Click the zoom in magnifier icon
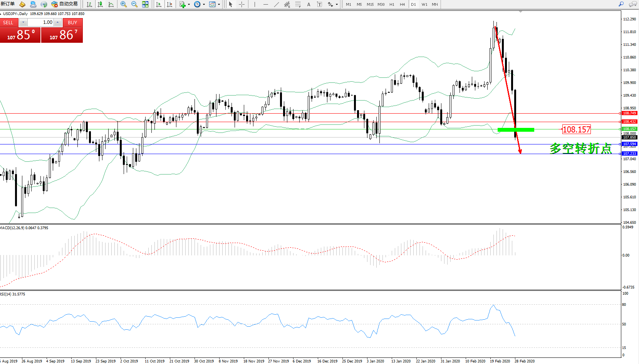Viewport: 639px width, 364px height. point(123,4)
